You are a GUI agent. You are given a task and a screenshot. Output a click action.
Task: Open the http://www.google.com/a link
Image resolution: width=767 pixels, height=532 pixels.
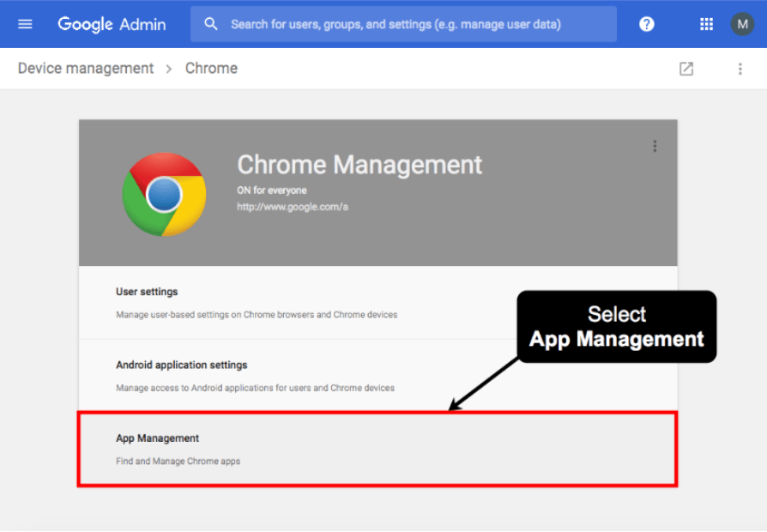293,207
